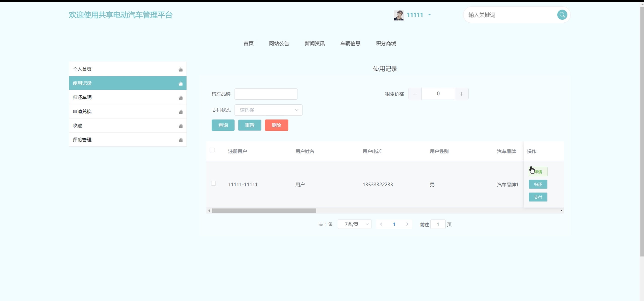Click home icon beside 归还车辆
The height and width of the screenshot is (301, 644).
[x=181, y=98]
